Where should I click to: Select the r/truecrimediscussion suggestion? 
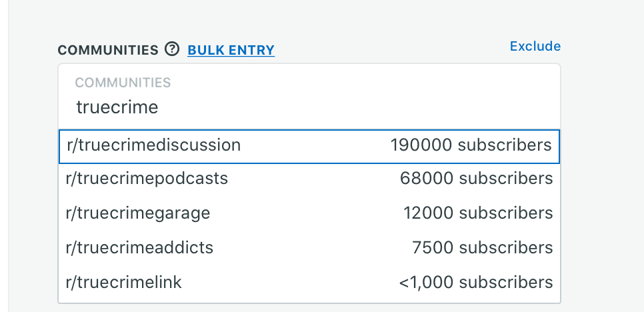[x=153, y=145]
